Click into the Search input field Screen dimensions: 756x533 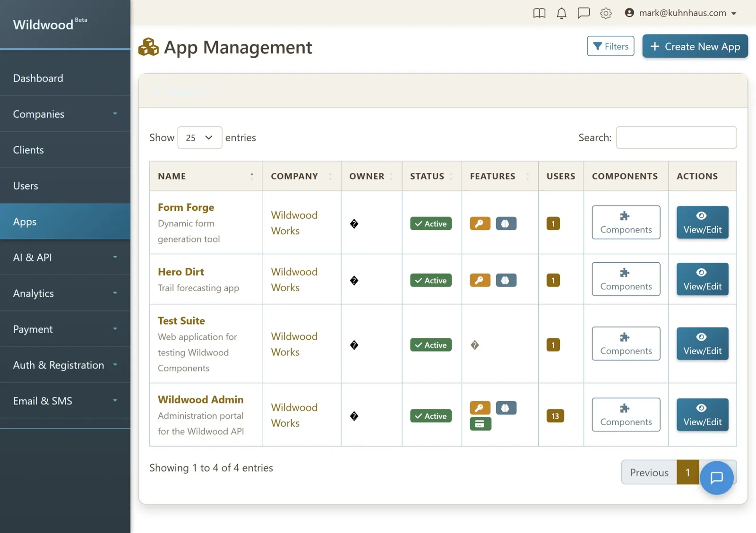[x=676, y=138]
